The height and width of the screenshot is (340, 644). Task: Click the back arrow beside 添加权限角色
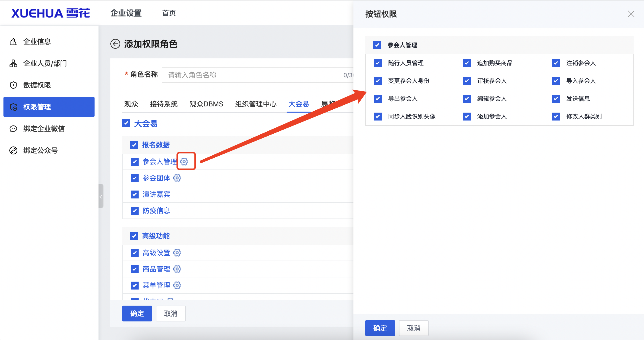click(116, 44)
